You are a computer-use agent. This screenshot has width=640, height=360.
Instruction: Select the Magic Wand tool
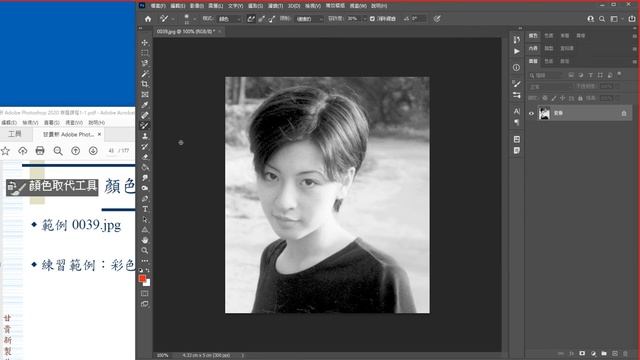click(x=145, y=74)
